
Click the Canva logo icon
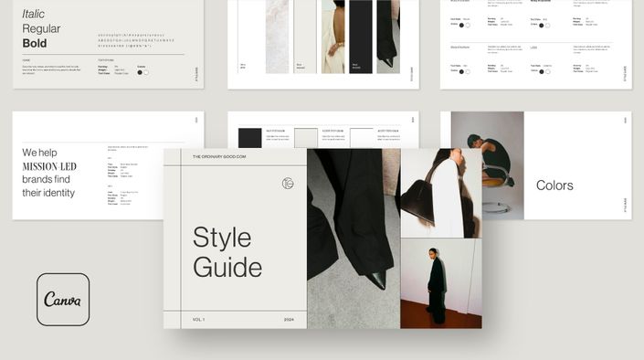(x=63, y=300)
